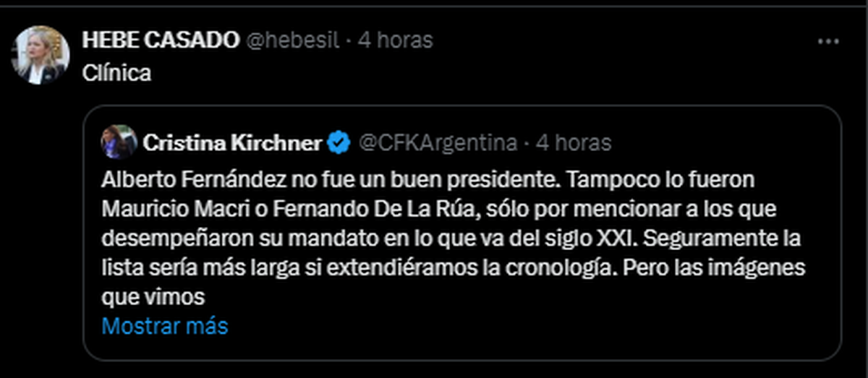This screenshot has height=378, width=868.
Task: Click the timestamp next to @hebesil
Action: [x=395, y=40]
